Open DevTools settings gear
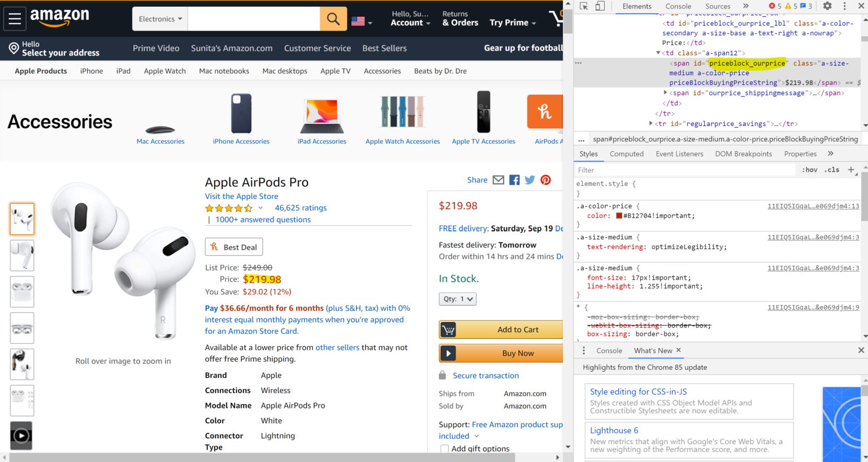Image resolution: width=868 pixels, height=462 pixels. click(x=826, y=6)
